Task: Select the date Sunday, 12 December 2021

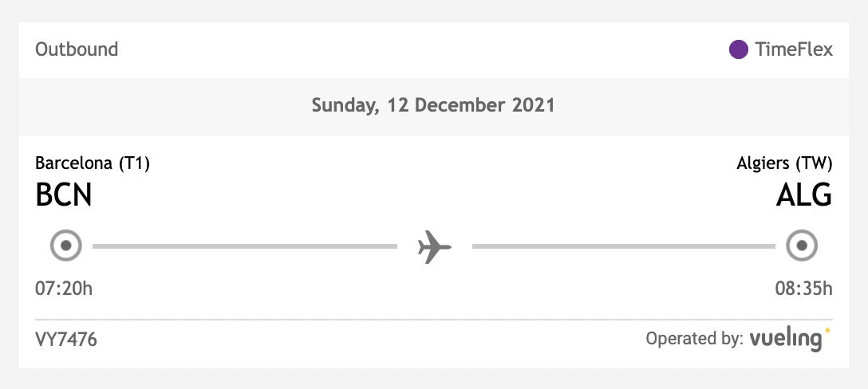Action: [x=433, y=104]
